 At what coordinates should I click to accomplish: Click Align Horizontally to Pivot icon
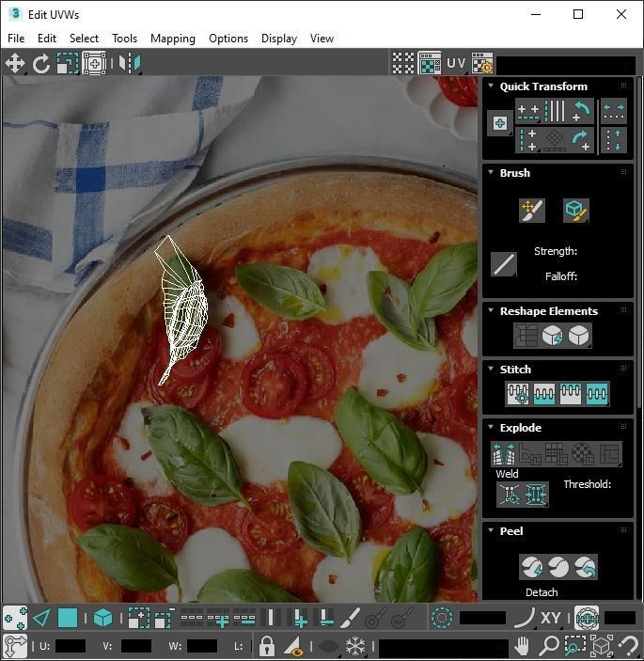tap(528, 111)
